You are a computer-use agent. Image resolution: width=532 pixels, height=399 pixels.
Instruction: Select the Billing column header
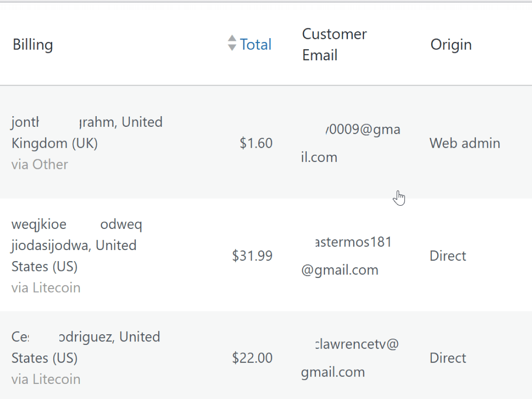coord(33,44)
